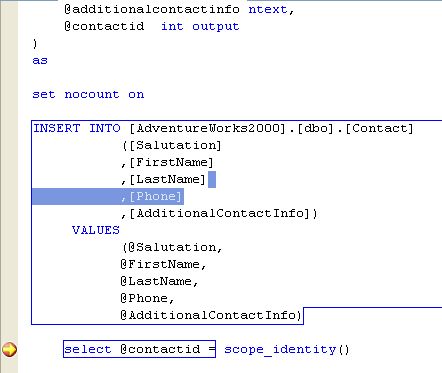The height and width of the screenshot is (373, 442).
Task: Click the [FirstName] column name
Action: click(x=171, y=163)
